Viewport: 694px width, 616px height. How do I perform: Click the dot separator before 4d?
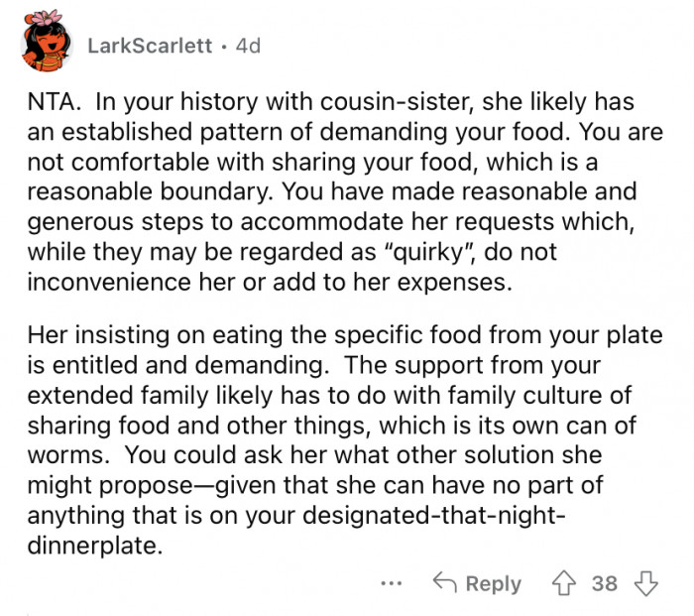coord(224,46)
